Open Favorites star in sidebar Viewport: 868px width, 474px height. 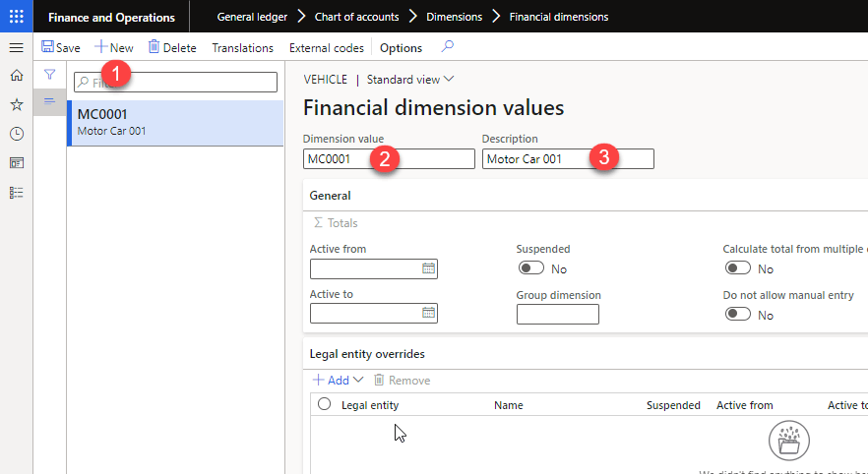click(16, 104)
